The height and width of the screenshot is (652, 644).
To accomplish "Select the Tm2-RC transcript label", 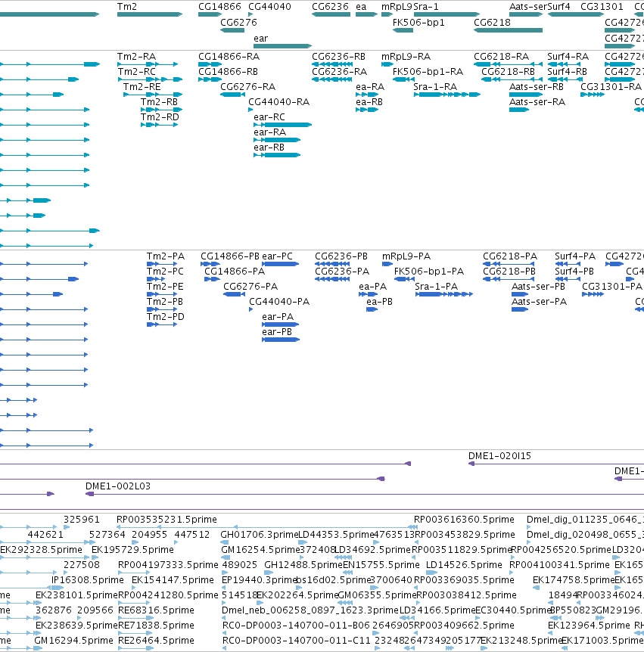I will [x=136, y=72].
